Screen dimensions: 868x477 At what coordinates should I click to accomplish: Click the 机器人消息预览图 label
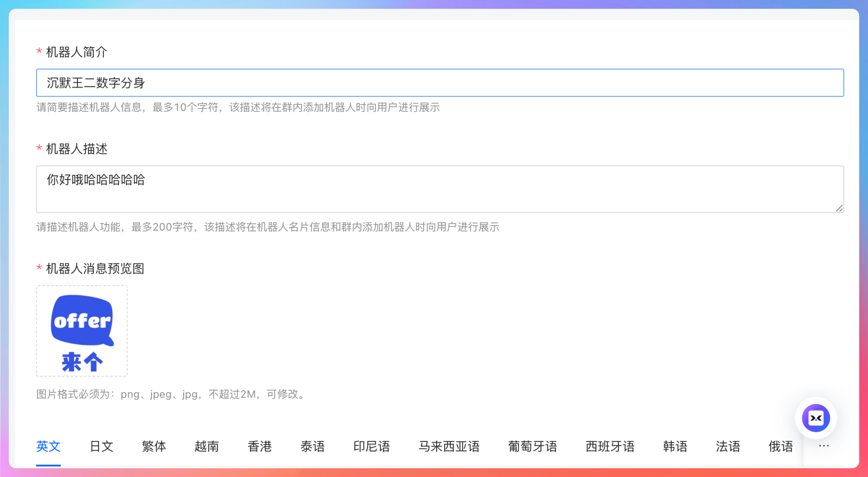pyautogui.click(x=95, y=268)
